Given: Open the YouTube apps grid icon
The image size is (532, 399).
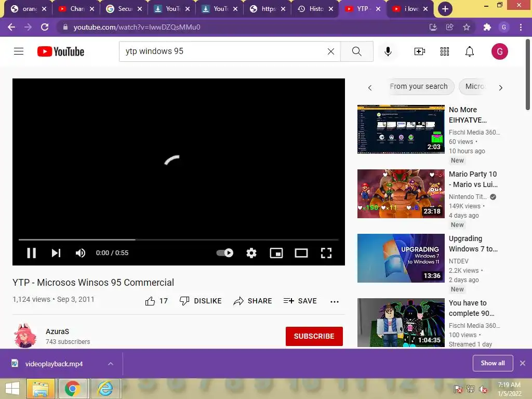Looking at the screenshot, I should [x=445, y=51].
